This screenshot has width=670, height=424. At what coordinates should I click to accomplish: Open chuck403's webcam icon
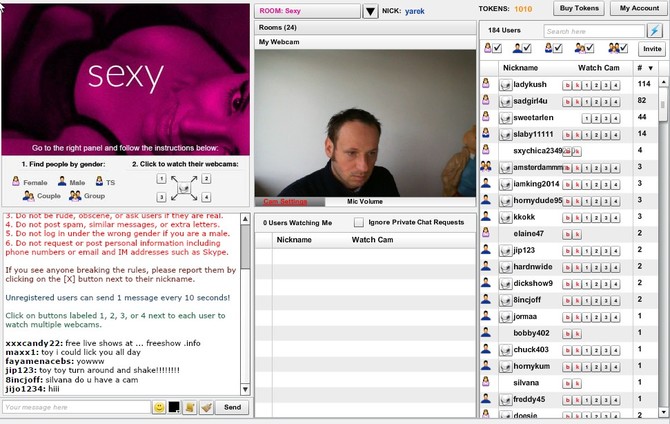tap(505, 350)
